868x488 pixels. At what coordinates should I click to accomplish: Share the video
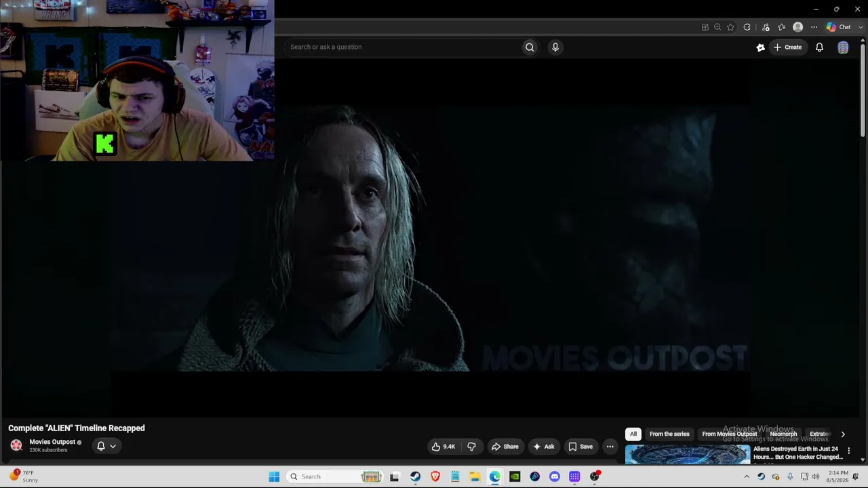[505, 447]
